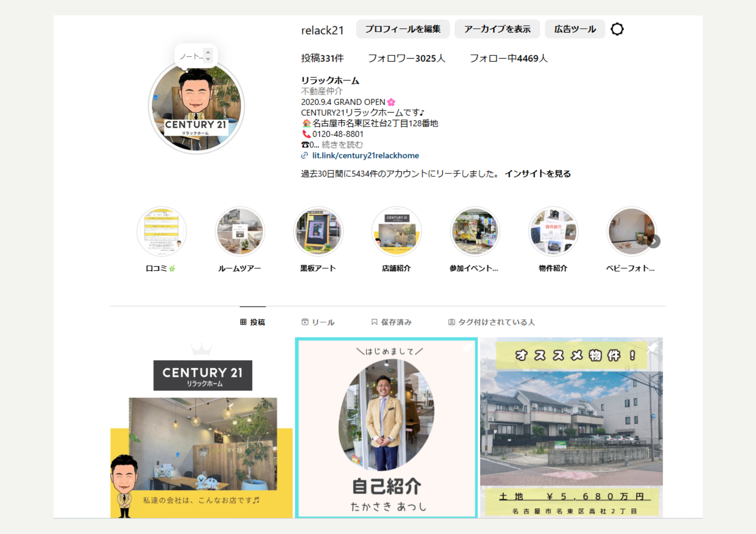Screen dimensions: 756x534
Task: Open the フォロー中4469人 following list
Action: point(508,58)
